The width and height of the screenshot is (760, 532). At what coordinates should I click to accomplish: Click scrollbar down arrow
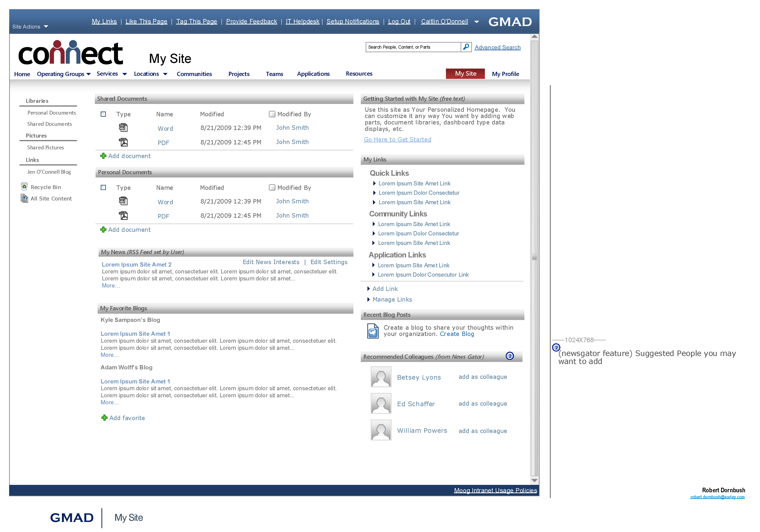click(x=534, y=480)
